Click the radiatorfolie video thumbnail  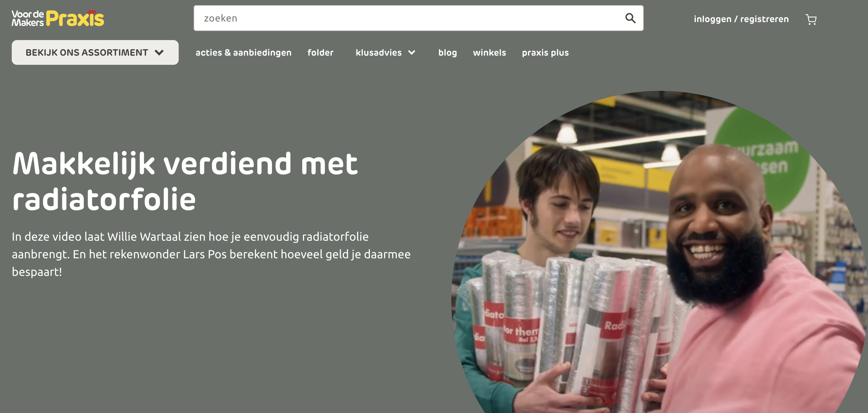pyautogui.click(x=659, y=252)
